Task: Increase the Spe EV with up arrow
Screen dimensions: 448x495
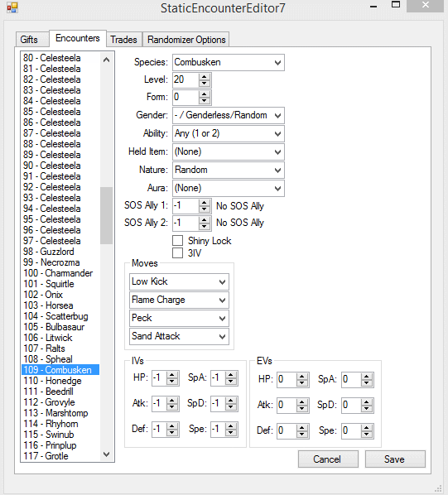Action: point(367,428)
